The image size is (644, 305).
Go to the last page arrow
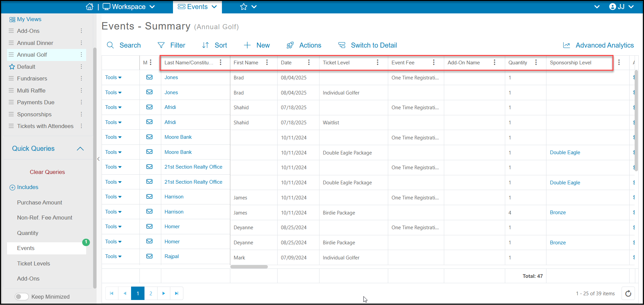point(177,293)
